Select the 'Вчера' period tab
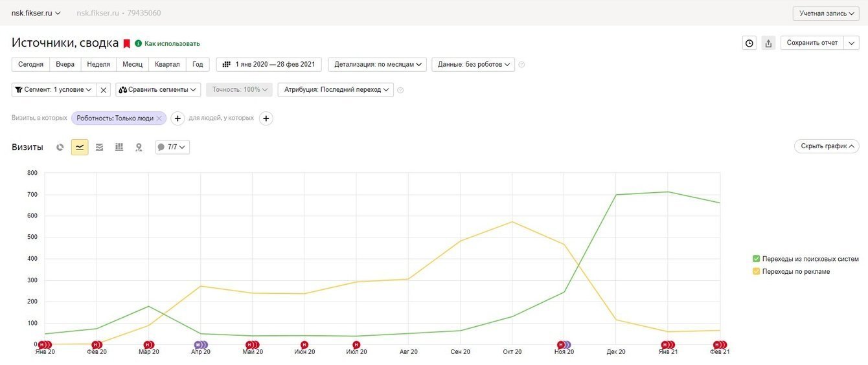 click(65, 65)
